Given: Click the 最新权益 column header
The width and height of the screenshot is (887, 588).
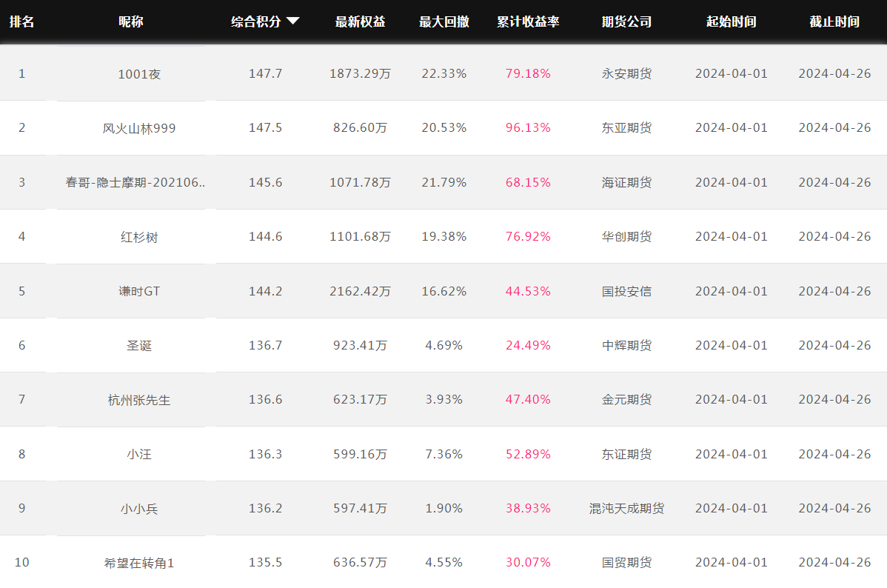Looking at the screenshot, I should click(x=360, y=21).
